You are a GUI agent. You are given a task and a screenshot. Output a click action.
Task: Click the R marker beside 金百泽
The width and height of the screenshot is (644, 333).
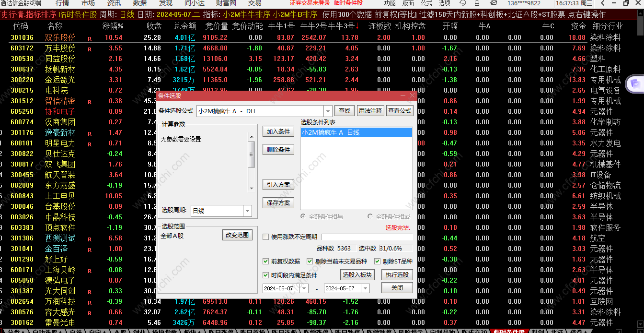pyautogui.click(x=90, y=249)
